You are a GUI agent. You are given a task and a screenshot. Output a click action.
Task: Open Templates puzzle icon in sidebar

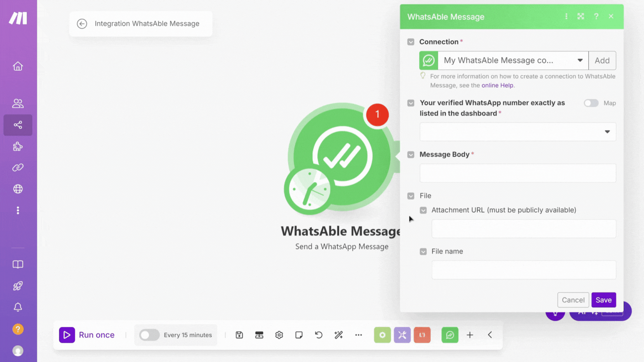(x=18, y=146)
